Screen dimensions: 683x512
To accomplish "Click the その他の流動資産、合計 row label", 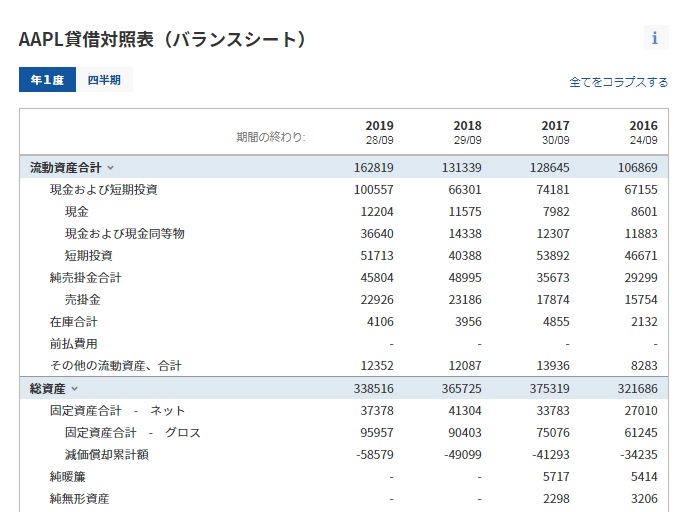I will click(x=116, y=366).
